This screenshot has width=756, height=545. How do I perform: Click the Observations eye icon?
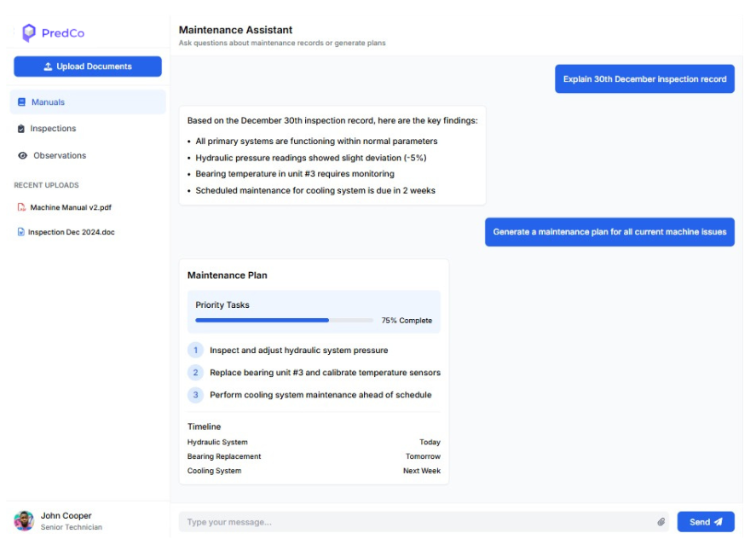(22, 156)
